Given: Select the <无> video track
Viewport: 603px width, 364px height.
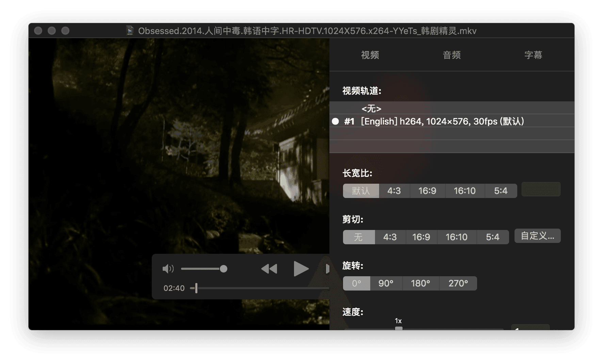Looking at the screenshot, I should (x=452, y=108).
